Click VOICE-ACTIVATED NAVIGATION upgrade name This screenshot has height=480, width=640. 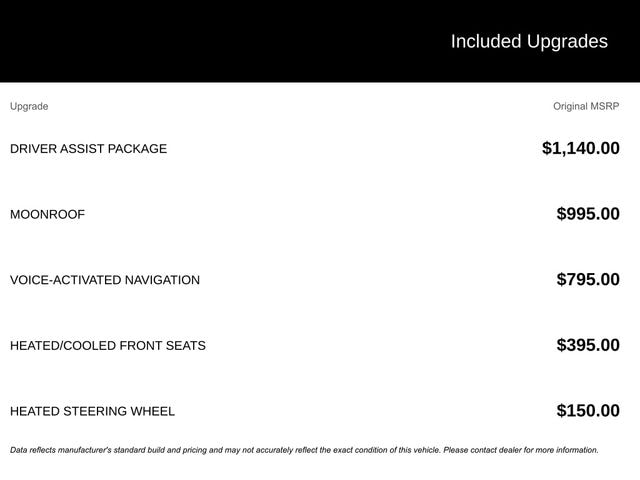[x=104, y=280]
